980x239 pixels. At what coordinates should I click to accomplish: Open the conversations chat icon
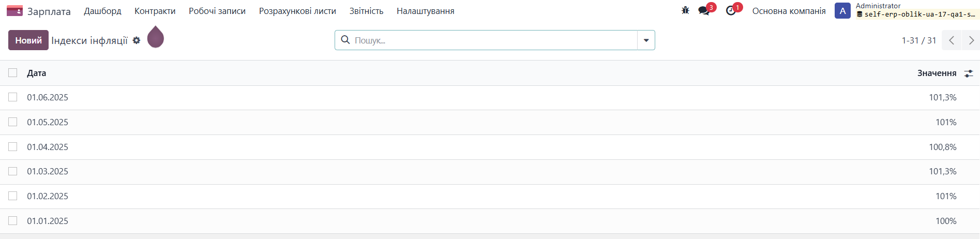[x=704, y=10]
